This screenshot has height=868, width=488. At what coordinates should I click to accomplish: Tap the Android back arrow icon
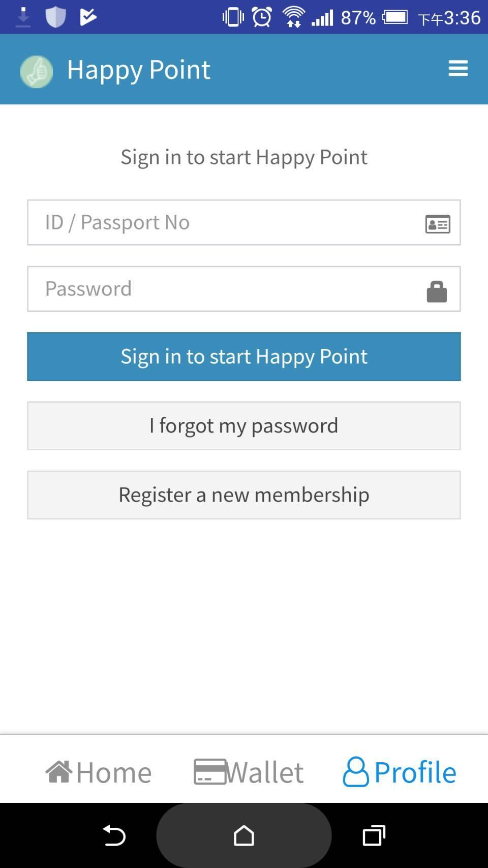tap(114, 835)
